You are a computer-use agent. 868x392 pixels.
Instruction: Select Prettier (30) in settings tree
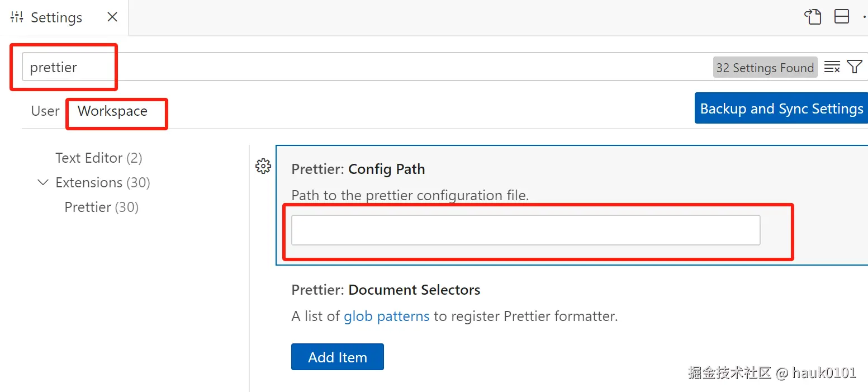(x=101, y=207)
